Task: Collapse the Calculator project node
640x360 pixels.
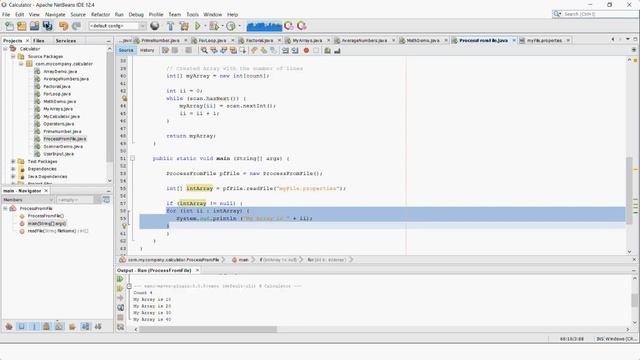Action: click(x=5, y=49)
